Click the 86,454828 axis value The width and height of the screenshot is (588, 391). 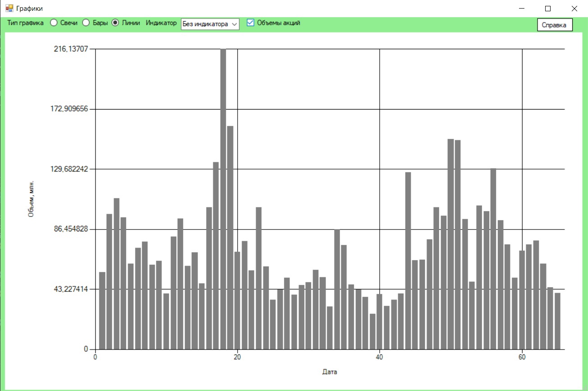[71, 229]
